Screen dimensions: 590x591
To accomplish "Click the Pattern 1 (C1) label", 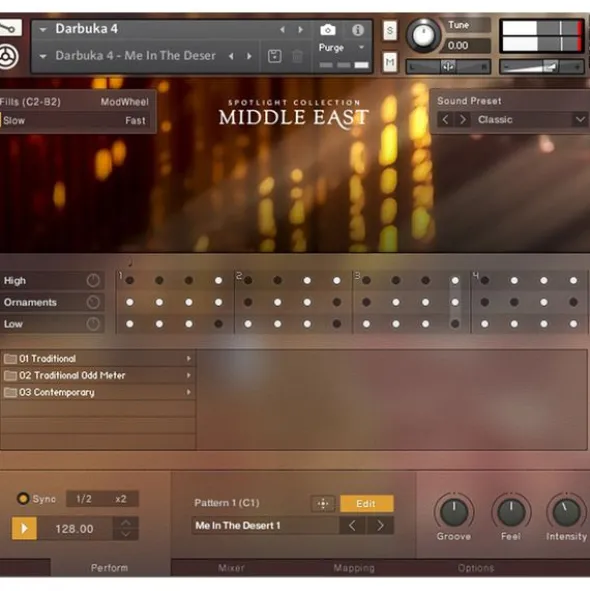I will pos(227,503).
